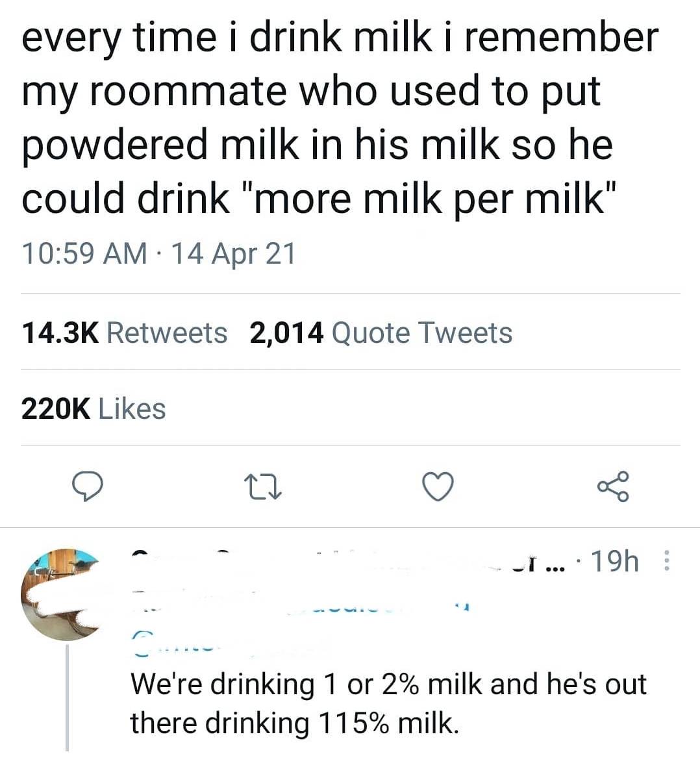Open the 2,014 Quote Tweets list
Viewport: 700px width, 765px height.
click(380, 333)
